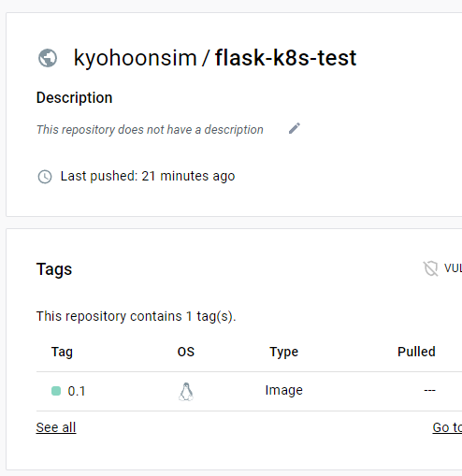
Task: Open tag 0.1 in the tags table
Action: pos(77,391)
